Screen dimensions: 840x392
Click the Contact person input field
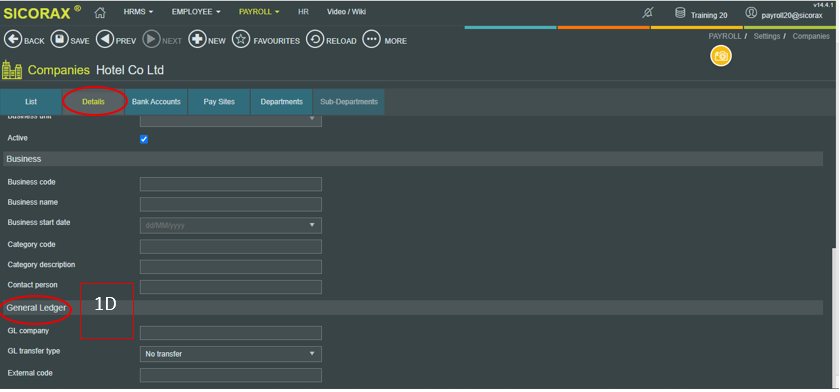pyautogui.click(x=231, y=287)
